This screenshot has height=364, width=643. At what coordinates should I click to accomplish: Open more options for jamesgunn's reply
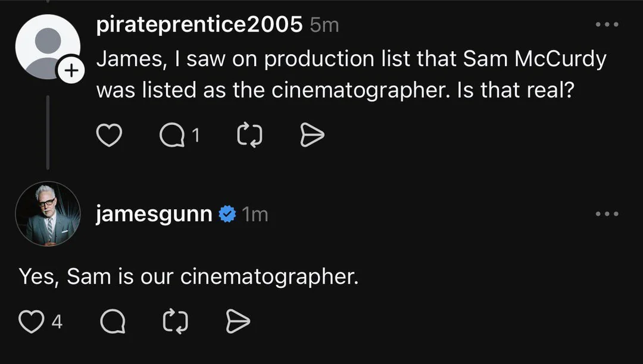tap(607, 214)
